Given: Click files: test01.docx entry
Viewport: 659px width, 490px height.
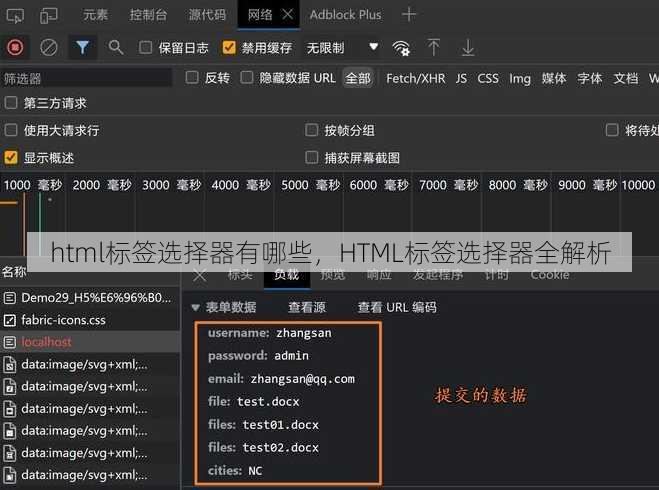Looking at the screenshot, I should pyautogui.click(x=264, y=425).
